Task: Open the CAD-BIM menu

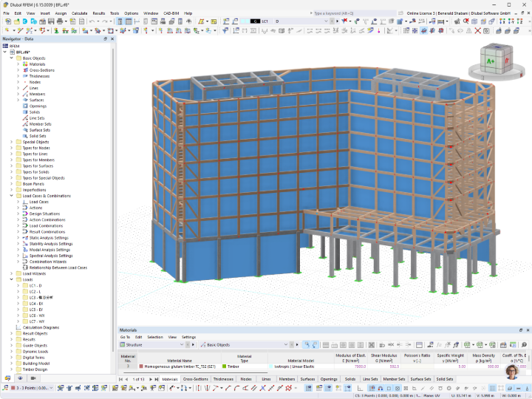Action: pyautogui.click(x=171, y=13)
